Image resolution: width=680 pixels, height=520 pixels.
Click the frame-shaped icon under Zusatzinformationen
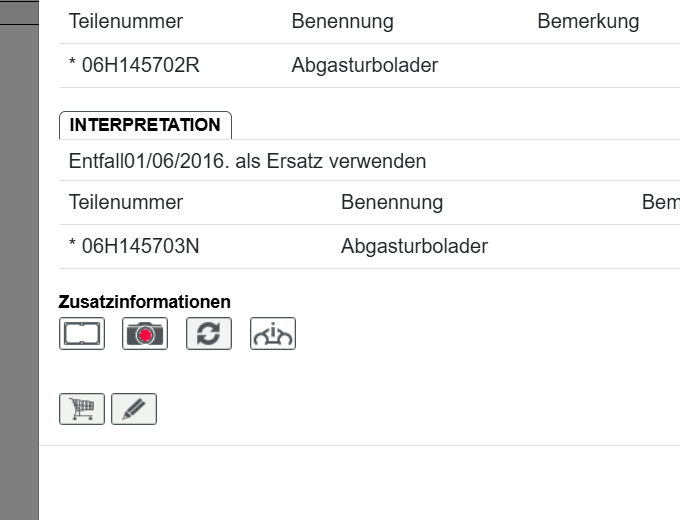[82, 334]
